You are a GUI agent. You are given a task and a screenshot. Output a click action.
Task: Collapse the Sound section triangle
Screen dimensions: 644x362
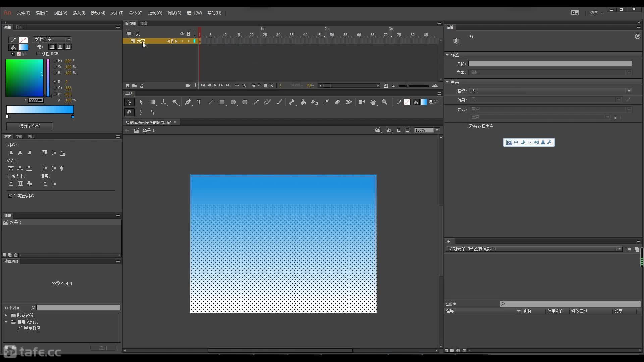[x=447, y=81]
